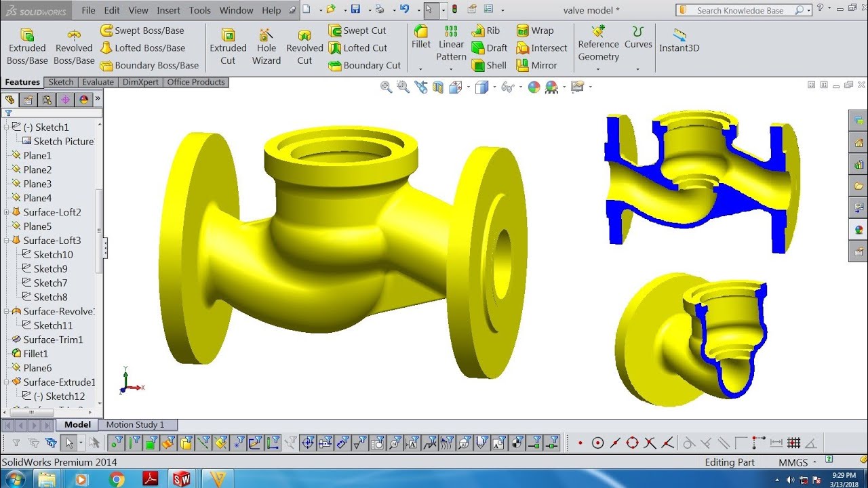868x488 pixels.
Task: Open the Fillet dropdown arrow
Action: [x=420, y=69]
